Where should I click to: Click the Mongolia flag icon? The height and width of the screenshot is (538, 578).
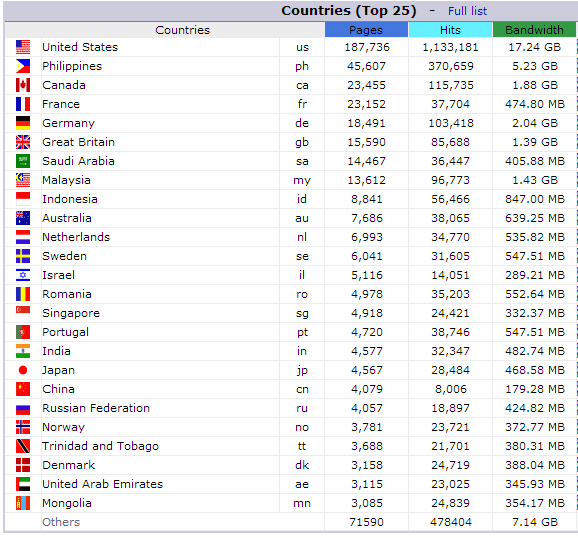click(x=23, y=503)
